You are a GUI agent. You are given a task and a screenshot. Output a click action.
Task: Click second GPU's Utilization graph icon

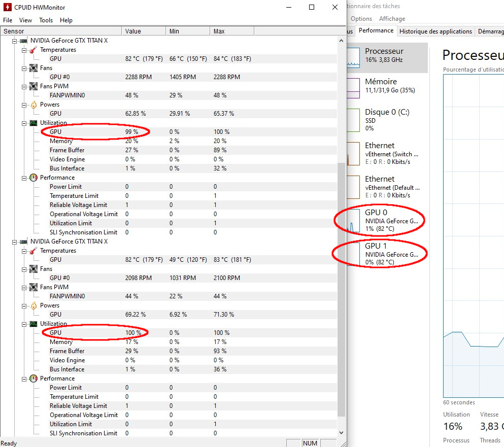(x=33, y=324)
